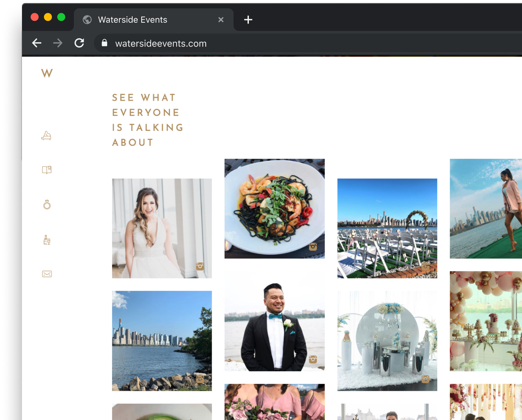This screenshot has height=420, width=522.
Task: Click Instagram icon on the ceremony chairs photo
Action: 425,266
